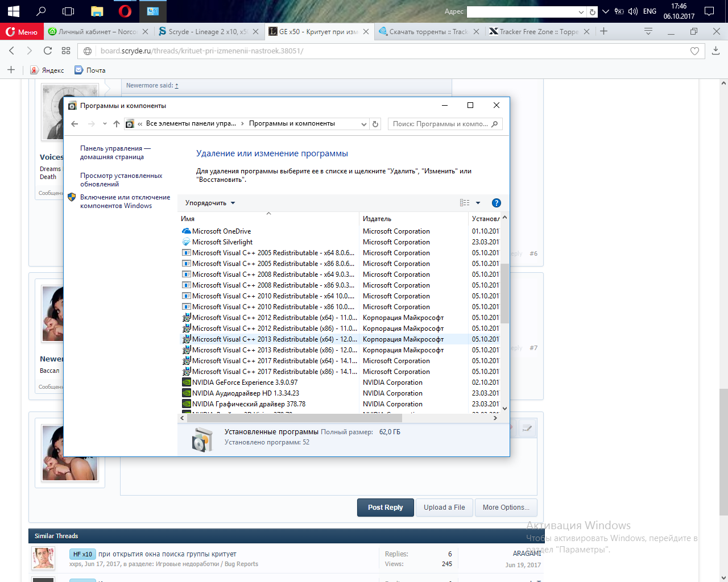Switch to the Tracker Free Zone tab
The image size is (728, 582).
pyautogui.click(x=538, y=32)
